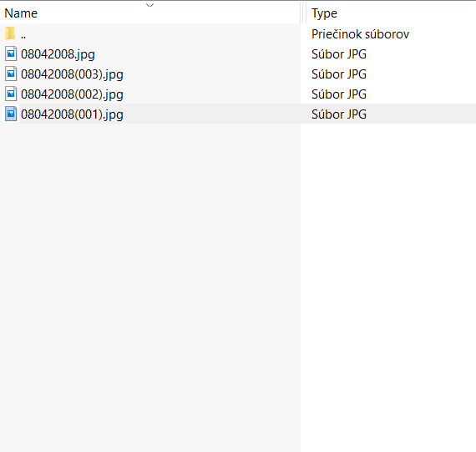Sort files by the Type column header
This screenshot has width=476, height=452.
[324, 13]
